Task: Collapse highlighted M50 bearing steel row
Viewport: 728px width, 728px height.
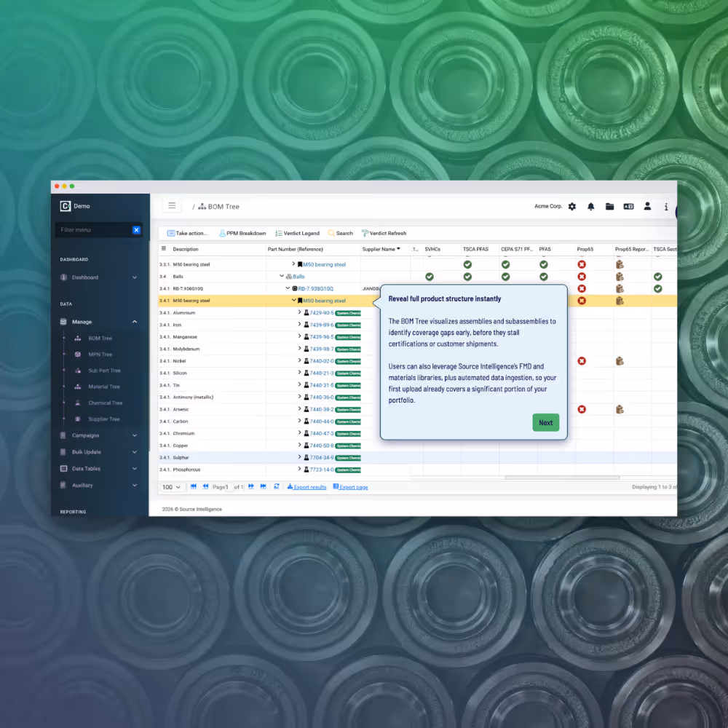Action: [293, 301]
